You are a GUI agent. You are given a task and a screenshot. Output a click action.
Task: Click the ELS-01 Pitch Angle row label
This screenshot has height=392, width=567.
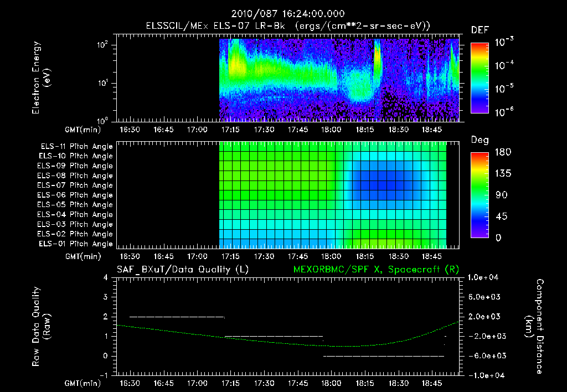pos(75,244)
